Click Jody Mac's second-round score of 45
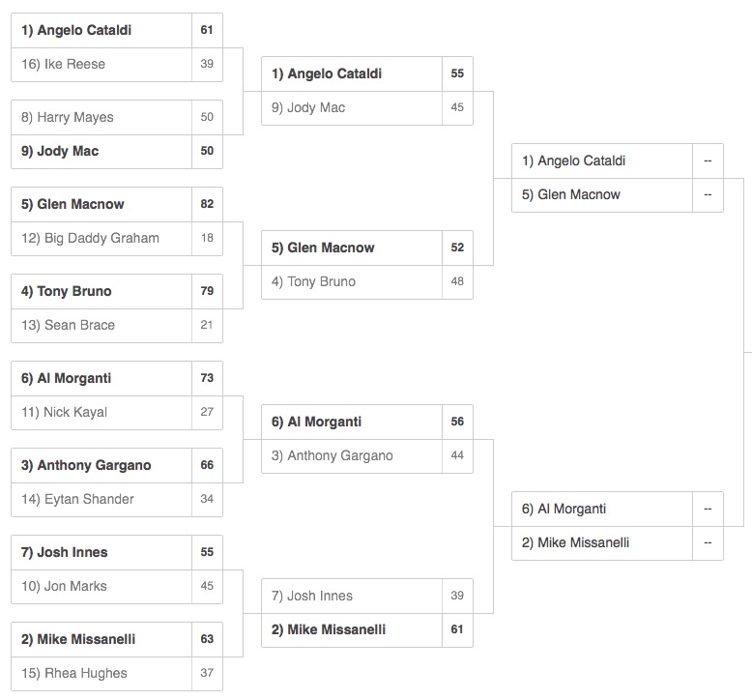The height and width of the screenshot is (700, 752). point(457,108)
